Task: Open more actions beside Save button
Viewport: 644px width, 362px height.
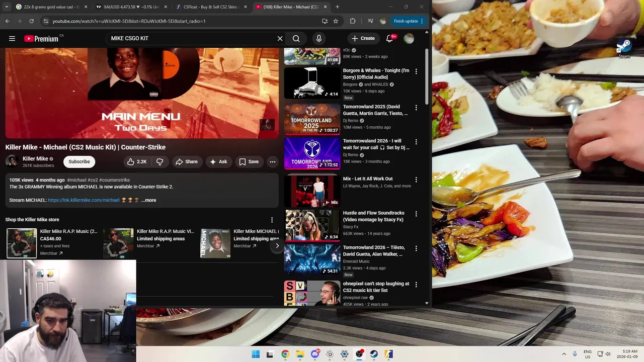Action: pyautogui.click(x=272, y=161)
